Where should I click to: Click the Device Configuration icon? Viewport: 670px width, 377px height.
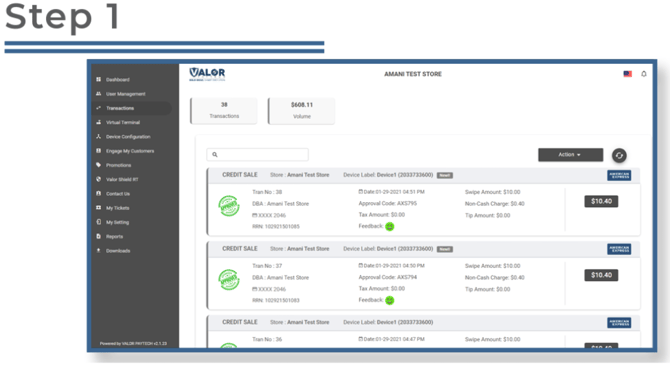(99, 136)
